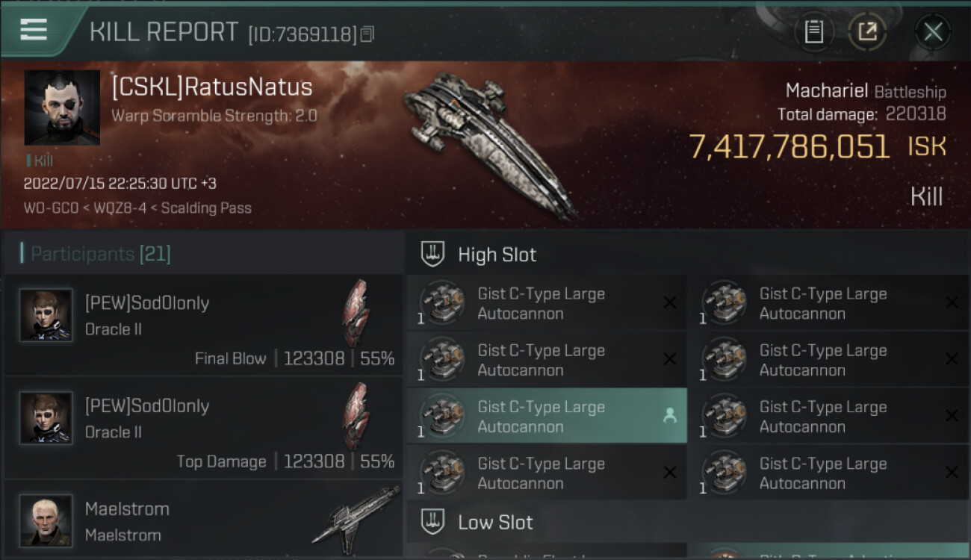Click the person icon on the highlighted autocannon
The width and height of the screenshot is (971, 560).
click(669, 417)
